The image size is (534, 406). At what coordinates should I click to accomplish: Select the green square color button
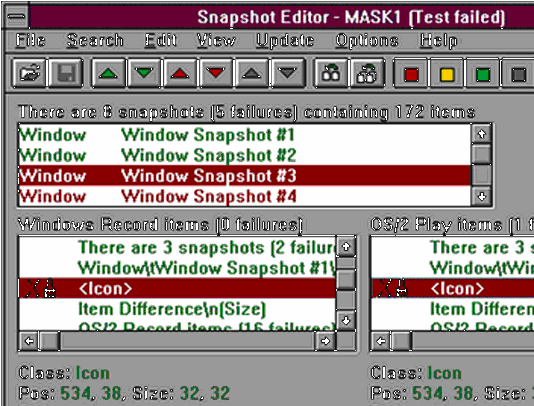pyautogui.click(x=483, y=74)
